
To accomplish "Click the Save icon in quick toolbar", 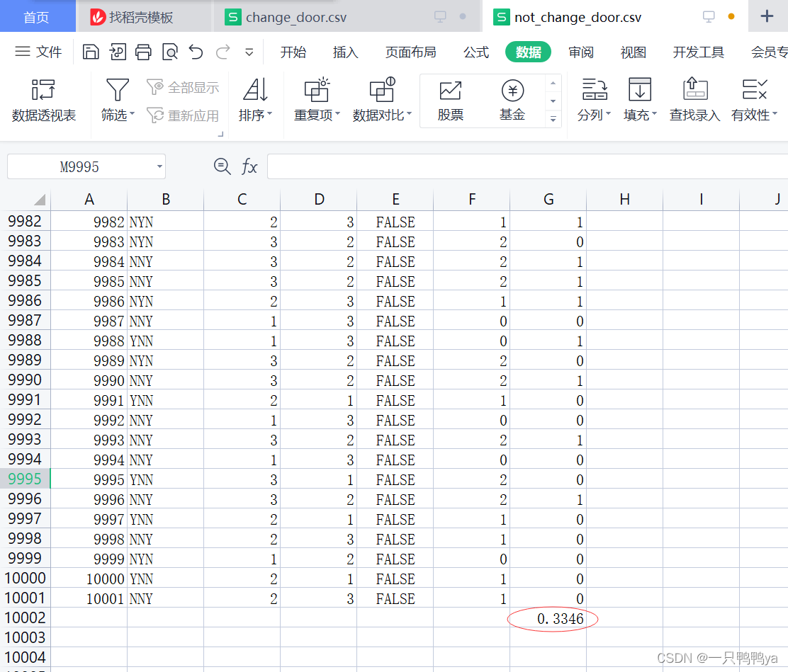I will tap(91, 52).
